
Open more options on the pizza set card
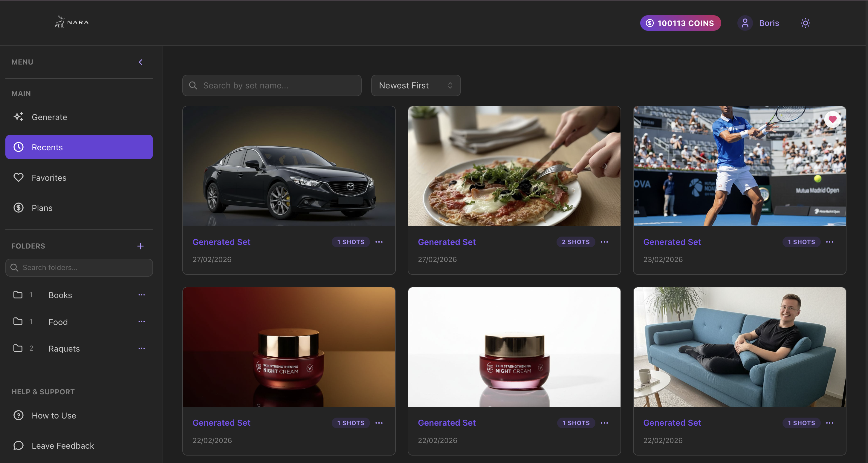point(604,242)
